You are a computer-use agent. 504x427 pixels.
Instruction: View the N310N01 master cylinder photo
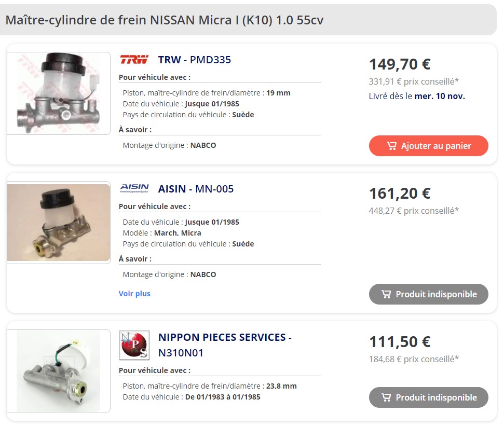[x=59, y=371]
